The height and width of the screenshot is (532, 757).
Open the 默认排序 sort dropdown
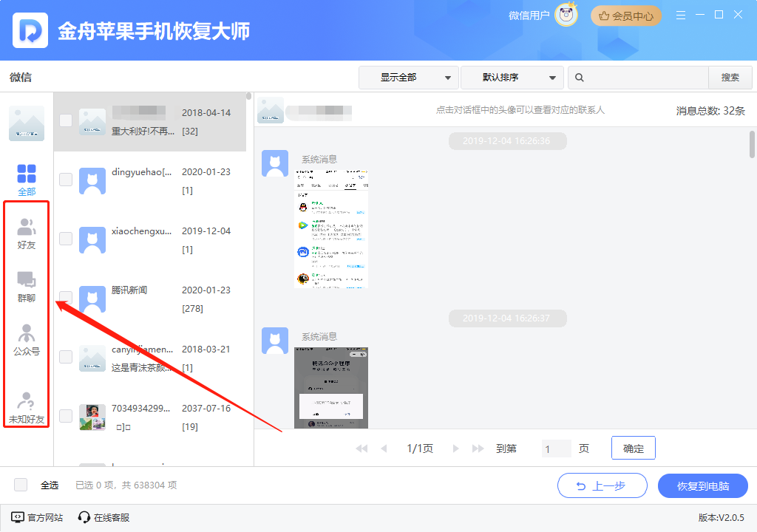512,78
